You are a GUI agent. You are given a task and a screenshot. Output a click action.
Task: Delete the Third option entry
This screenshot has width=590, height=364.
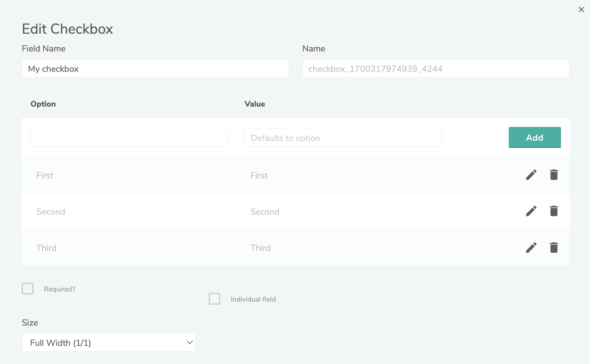(x=554, y=248)
